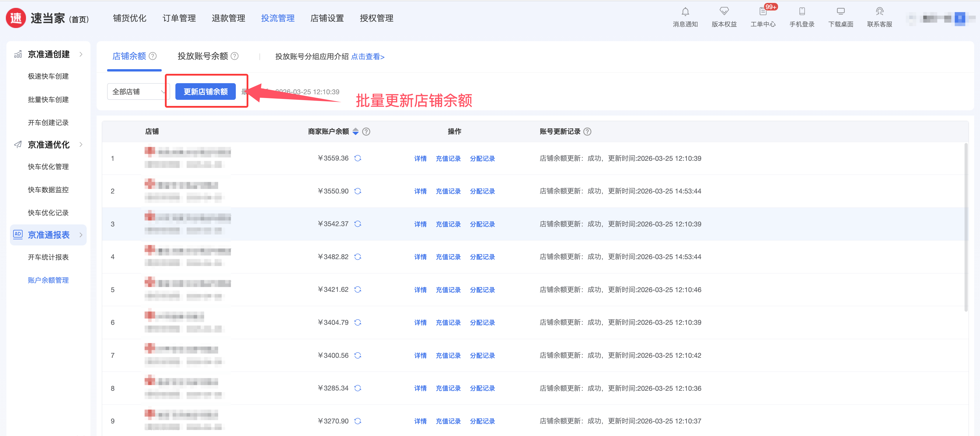This screenshot has height=436, width=980.
Task: Click help icon beside 账号更新记录 header
Action: [x=587, y=132]
